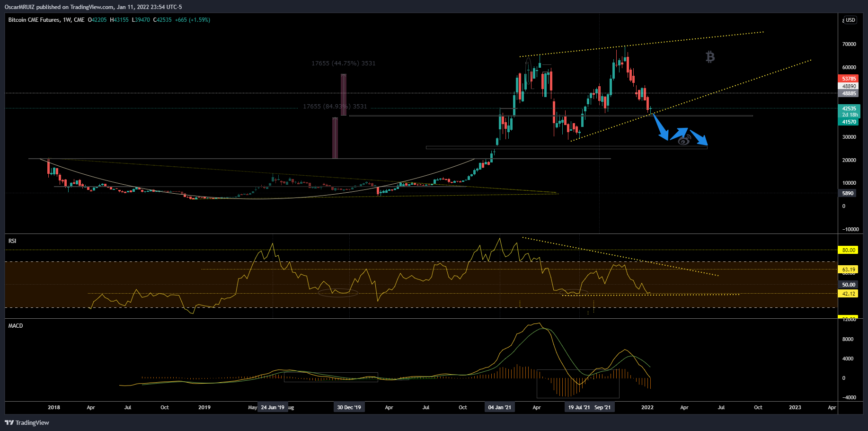Click the low value L39470
Screen dimensions: 868x431
(x=141, y=20)
